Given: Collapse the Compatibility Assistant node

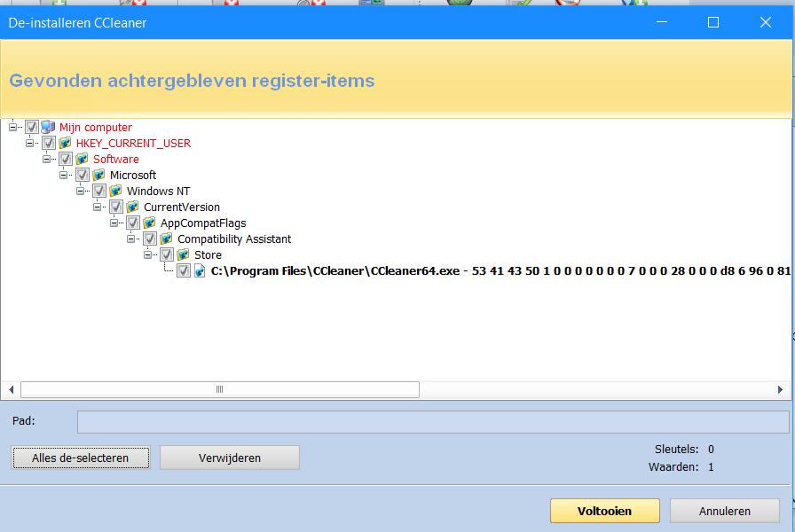Looking at the screenshot, I should (x=130, y=239).
